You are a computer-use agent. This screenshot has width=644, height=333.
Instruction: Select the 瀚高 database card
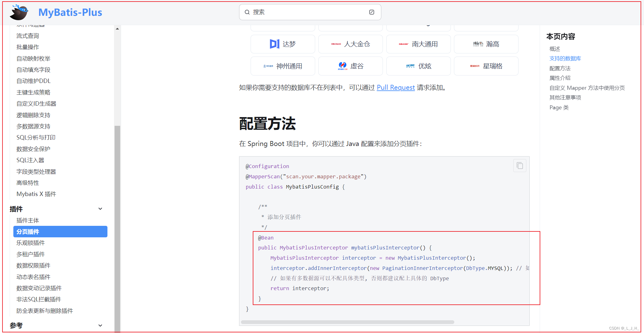(486, 44)
